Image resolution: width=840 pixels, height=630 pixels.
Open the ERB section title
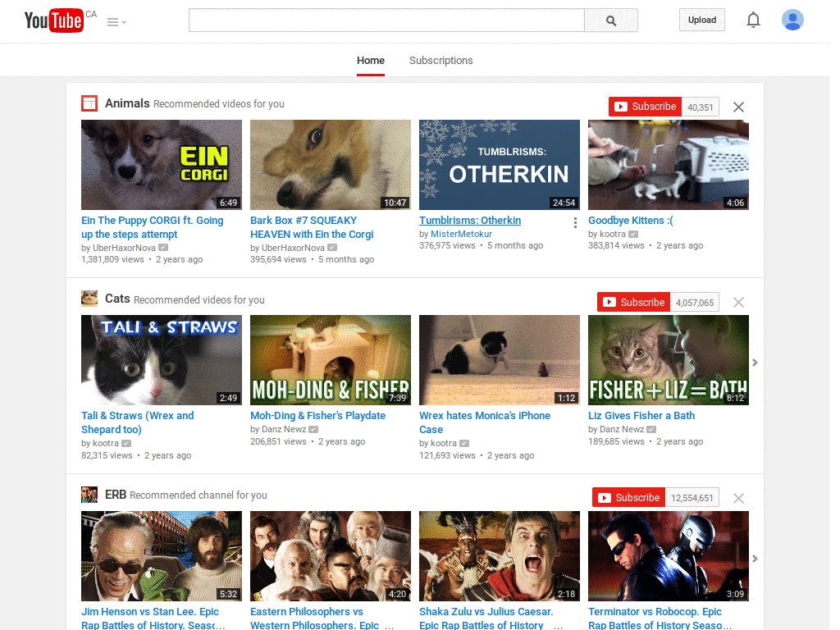116,495
